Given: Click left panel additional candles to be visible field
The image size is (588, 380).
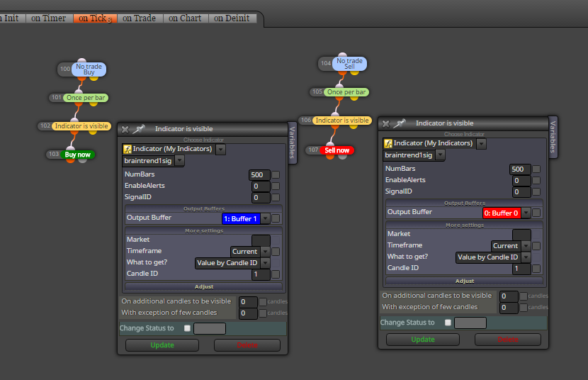Looking at the screenshot, I should (x=248, y=302).
